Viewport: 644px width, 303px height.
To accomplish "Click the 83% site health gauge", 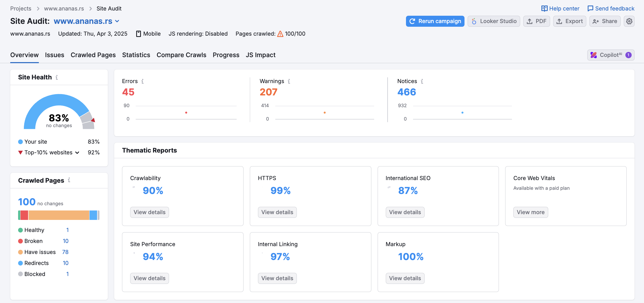I will tap(59, 112).
